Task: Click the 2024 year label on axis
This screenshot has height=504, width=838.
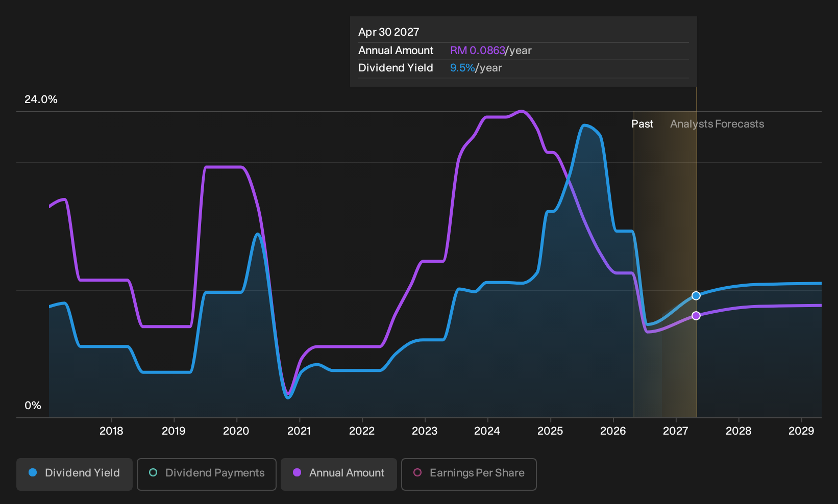Action: (x=487, y=431)
